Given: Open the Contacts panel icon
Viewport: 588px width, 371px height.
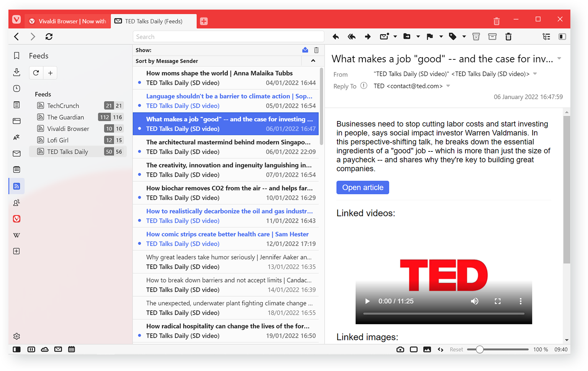Looking at the screenshot, I should (16, 203).
